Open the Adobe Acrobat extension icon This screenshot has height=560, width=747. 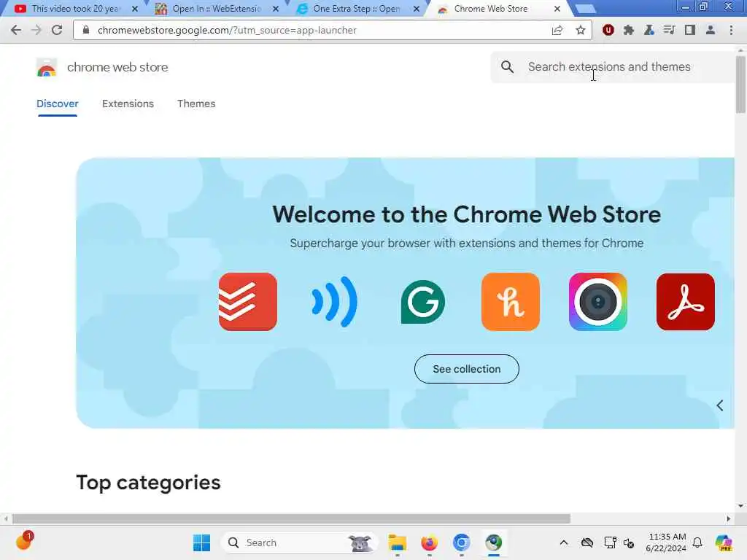686,301
